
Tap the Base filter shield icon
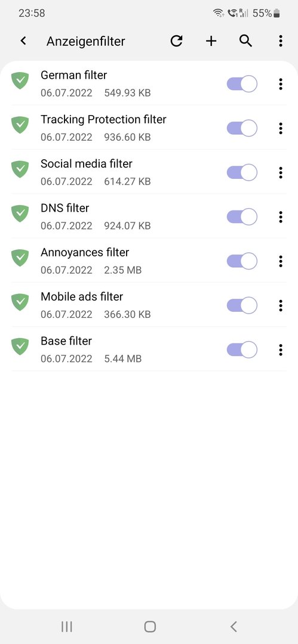[20, 346]
